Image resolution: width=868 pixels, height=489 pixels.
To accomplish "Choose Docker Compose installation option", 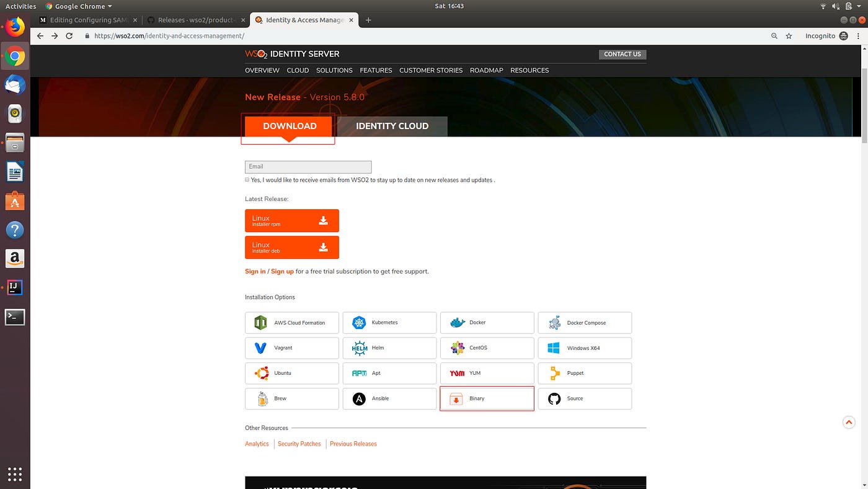I will (x=585, y=323).
